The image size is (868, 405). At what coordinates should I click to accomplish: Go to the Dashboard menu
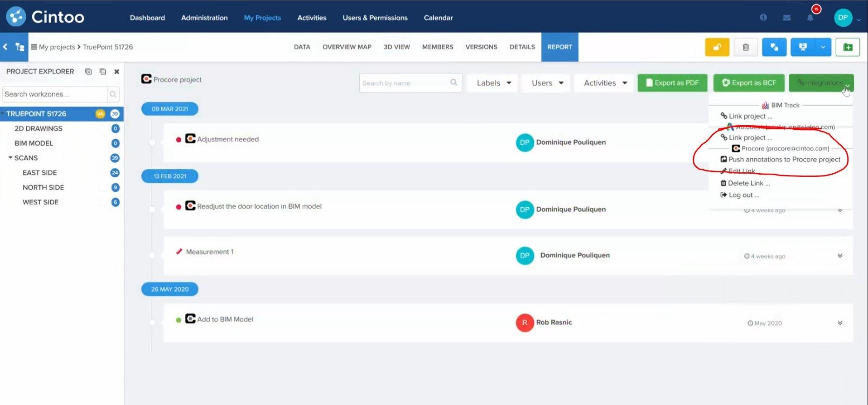click(147, 18)
